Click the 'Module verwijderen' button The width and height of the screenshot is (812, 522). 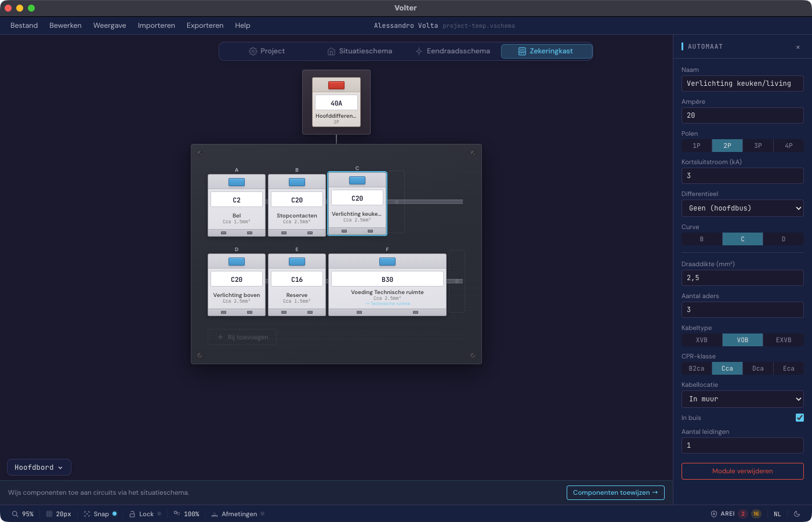coord(742,471)
